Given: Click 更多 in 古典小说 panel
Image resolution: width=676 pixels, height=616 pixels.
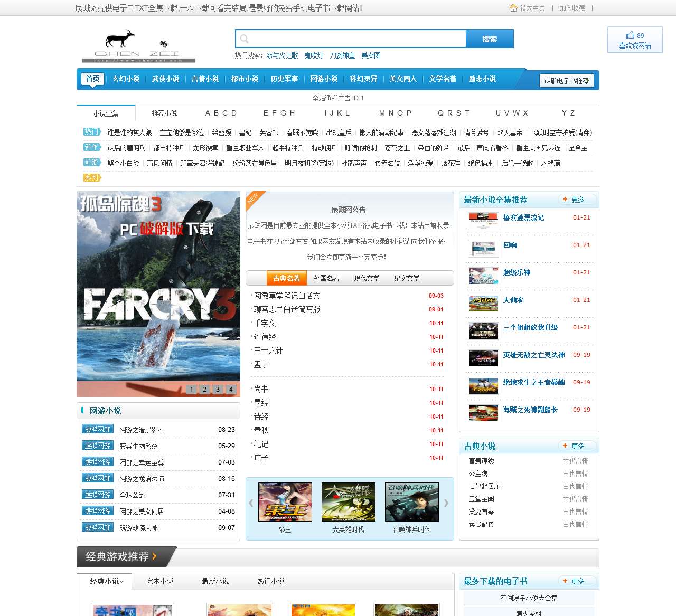Looking at the screenshot, I should pyautogui.click(x=578, y=446).
